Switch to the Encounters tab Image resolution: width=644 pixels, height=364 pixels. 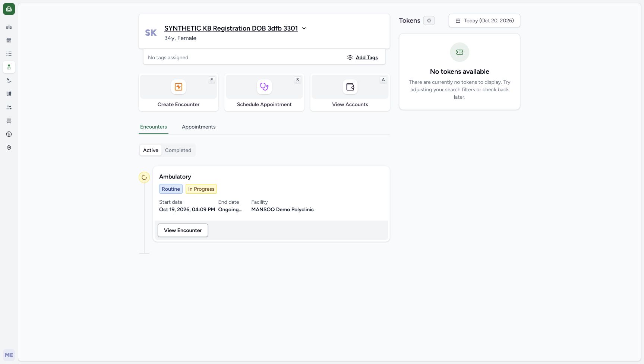pyautogui.click(x=154, y=127)
